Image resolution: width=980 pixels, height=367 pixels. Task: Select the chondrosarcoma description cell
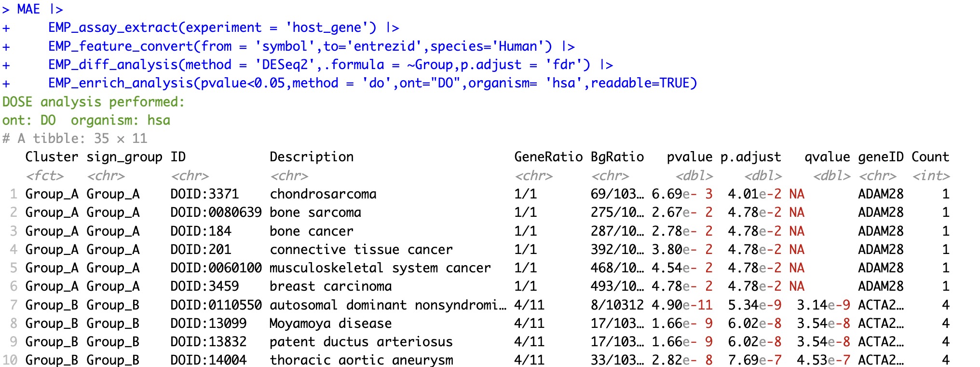(323, 194)
